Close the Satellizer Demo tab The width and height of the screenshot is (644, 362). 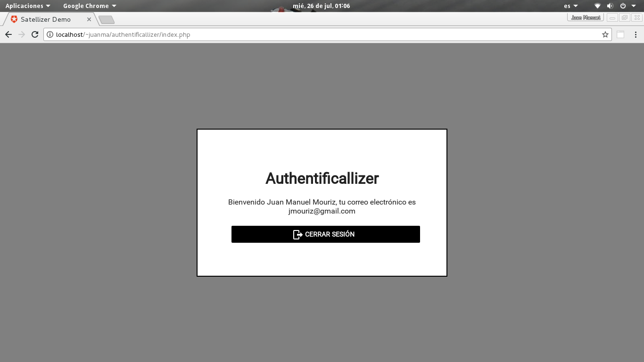(89, 19)
